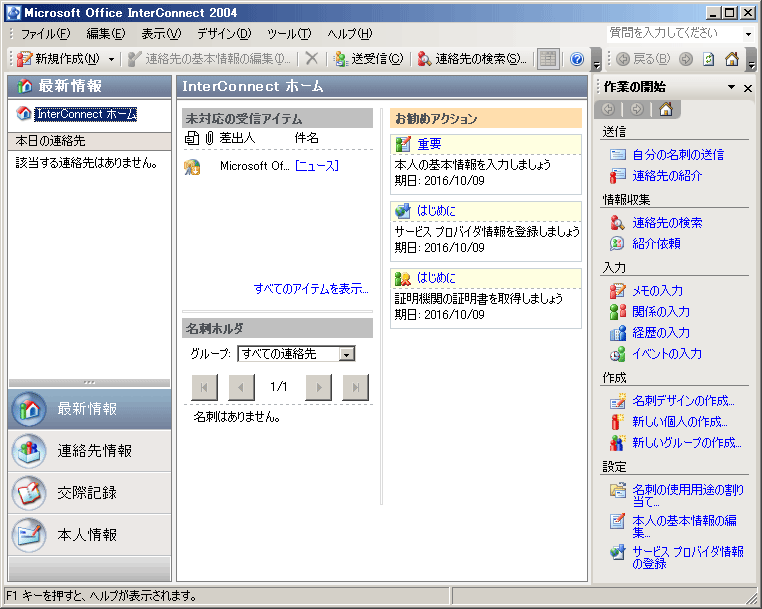
Task: Close the 作業の開始 task pane
Action: coord(748,88)
